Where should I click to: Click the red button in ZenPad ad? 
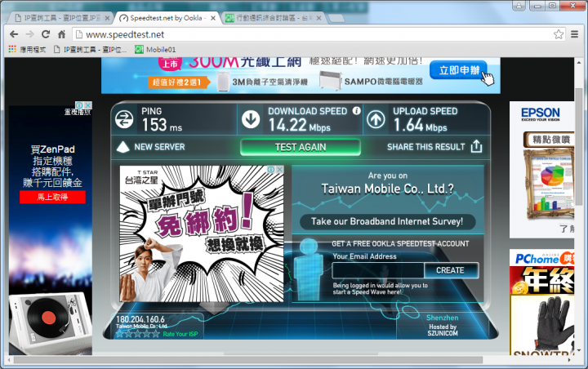[x=52, y=197]
